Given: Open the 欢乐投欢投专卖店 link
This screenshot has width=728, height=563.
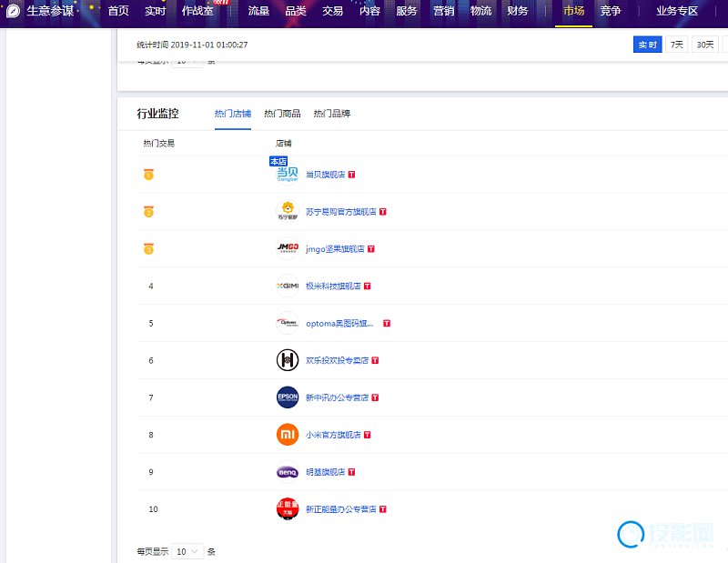Looking at the screenshot, I should (x=337, y=360).
